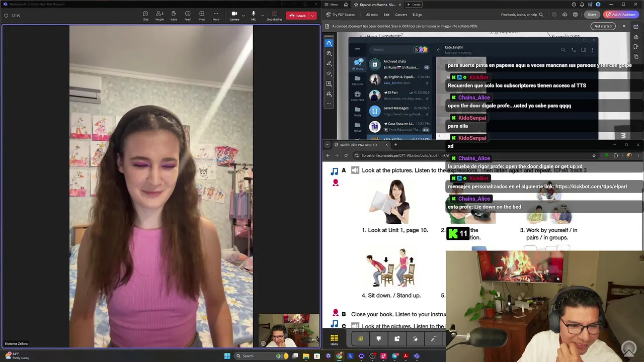Select the draw freehand loop tool in Acrobat
The image size is (644, 362).
coord(329,73)
